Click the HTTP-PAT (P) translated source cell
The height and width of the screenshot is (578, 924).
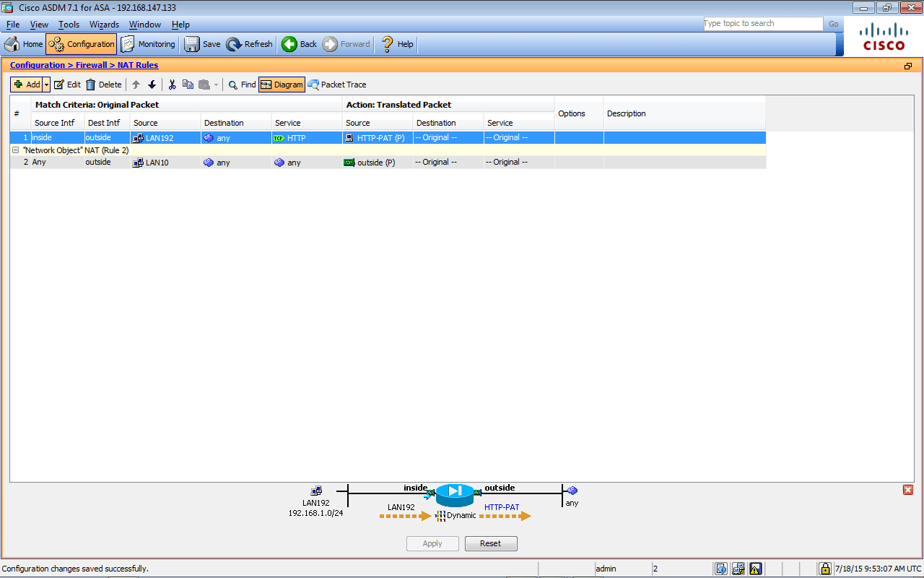pyautogui.click(x=378, y=137)
